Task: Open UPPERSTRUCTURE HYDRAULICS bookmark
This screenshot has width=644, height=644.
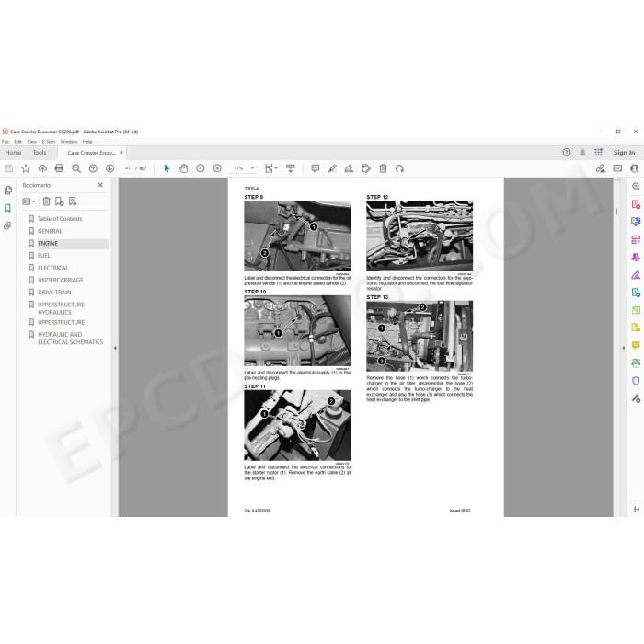Action: point(61,308)
